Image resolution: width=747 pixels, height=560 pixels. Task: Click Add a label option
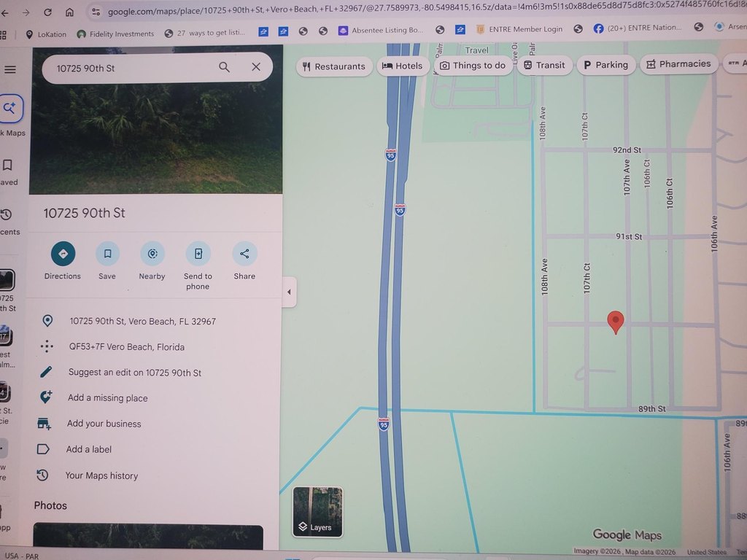[x=89, y=449]
